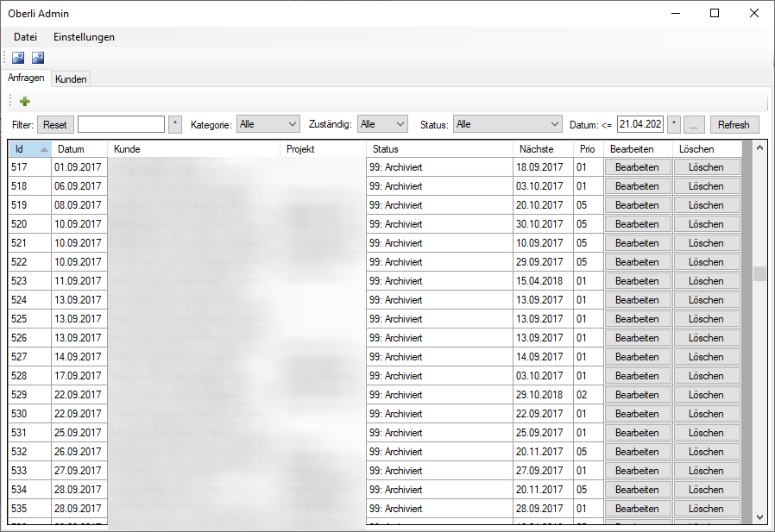Delete request 517 with Löschen
Screen dimensions: 775x532
point(707,167)
